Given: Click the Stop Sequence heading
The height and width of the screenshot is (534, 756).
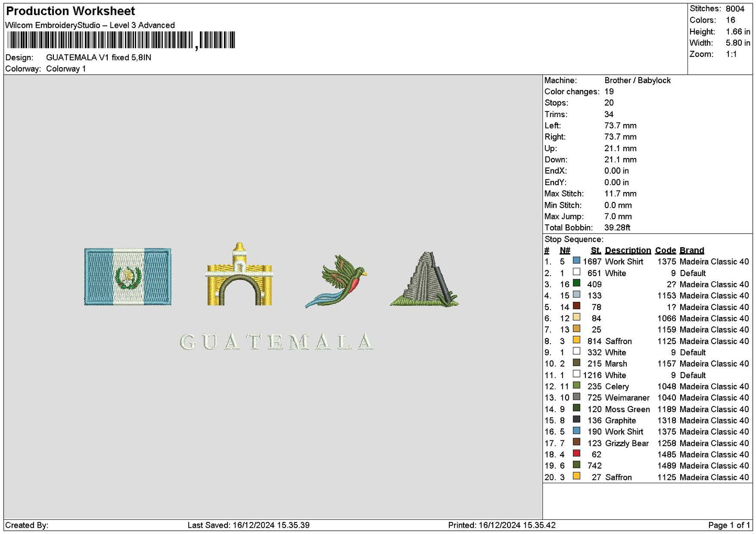Looking at the screenshot, I should pyautogui.click(x=573, y=239).
